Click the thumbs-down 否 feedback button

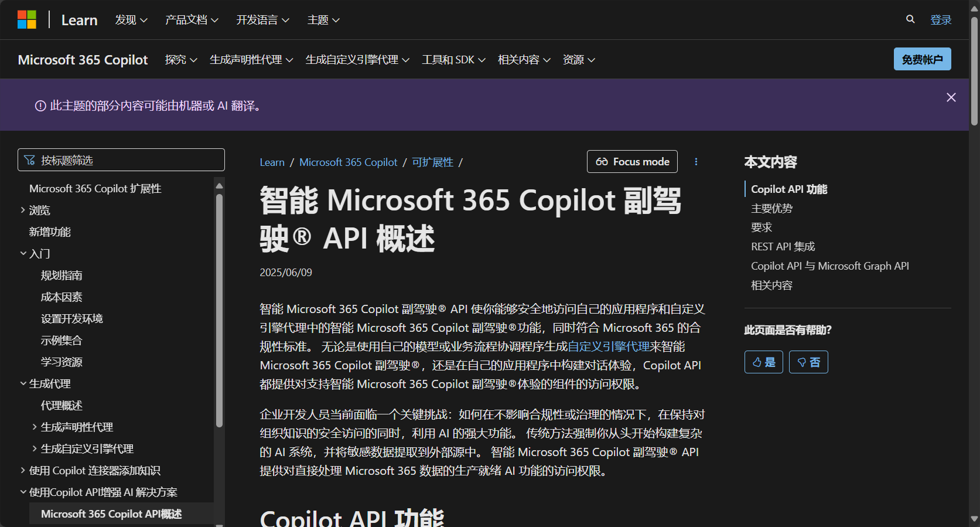[x=808, y=362]
